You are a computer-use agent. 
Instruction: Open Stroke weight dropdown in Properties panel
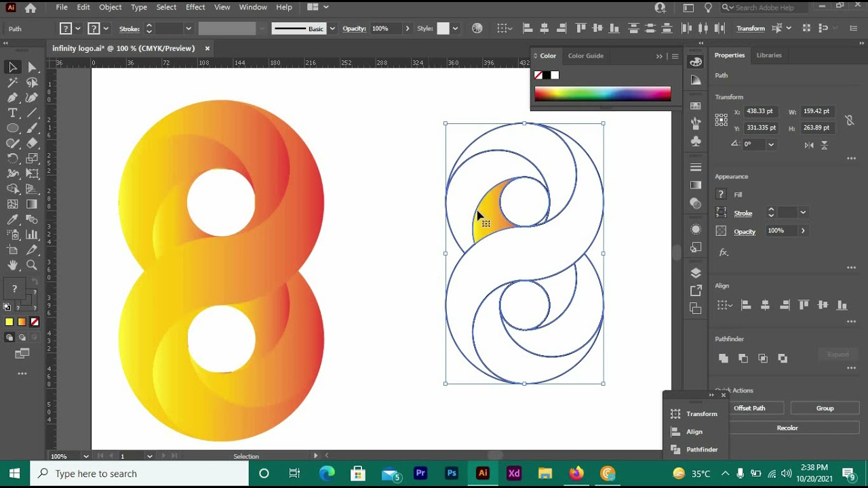point(803,213)
